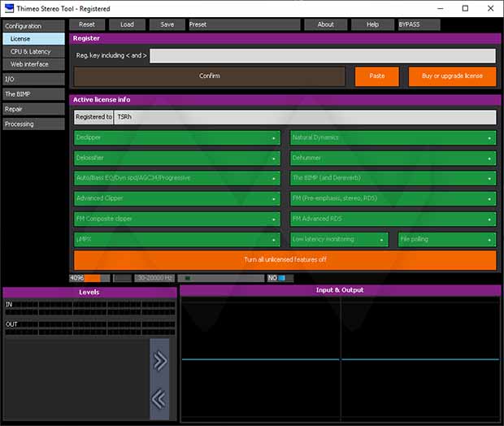Click the Register section header
Screen dimensions: 504x426
pos(285,38)
